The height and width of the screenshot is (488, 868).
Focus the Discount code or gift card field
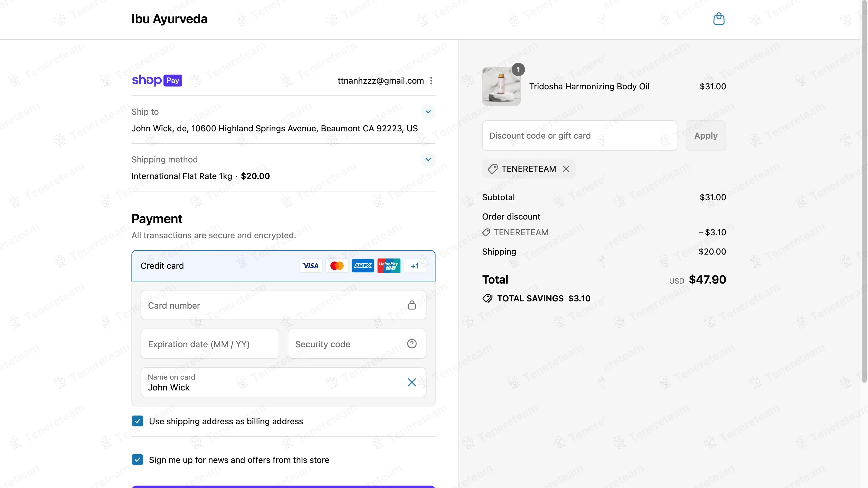pos(579,135)
